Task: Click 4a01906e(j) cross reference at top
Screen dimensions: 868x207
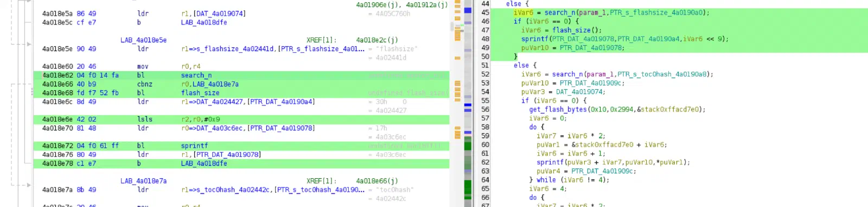Action: [376, 5]
